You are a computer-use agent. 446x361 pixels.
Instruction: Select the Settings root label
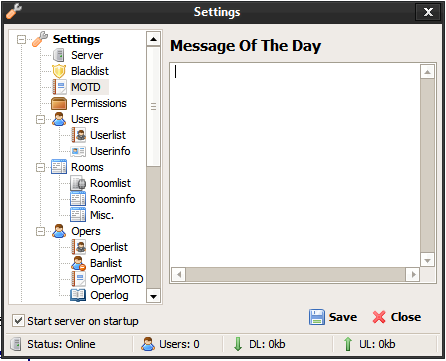click(x=76, y=39)
